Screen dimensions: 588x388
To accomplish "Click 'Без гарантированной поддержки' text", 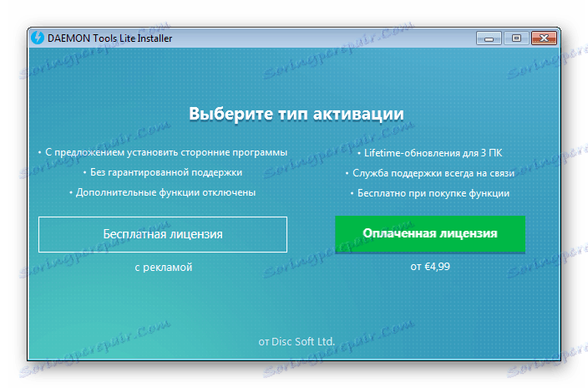I will [x=166, y=172].
